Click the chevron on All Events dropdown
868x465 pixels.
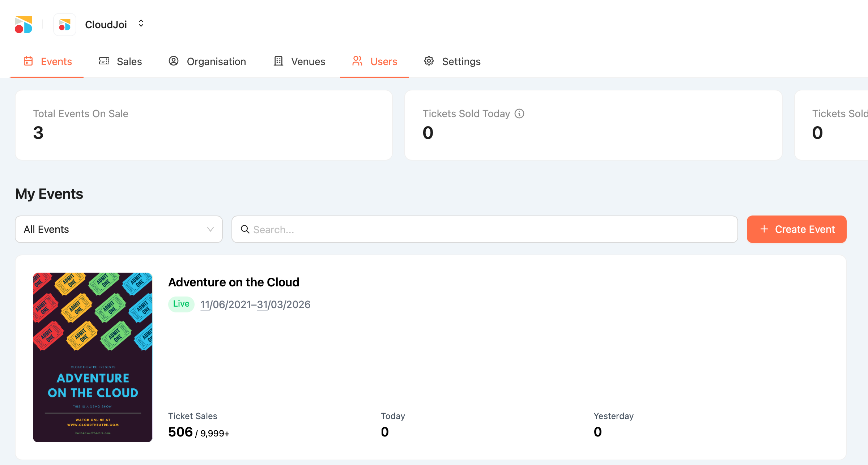[210, 229]
